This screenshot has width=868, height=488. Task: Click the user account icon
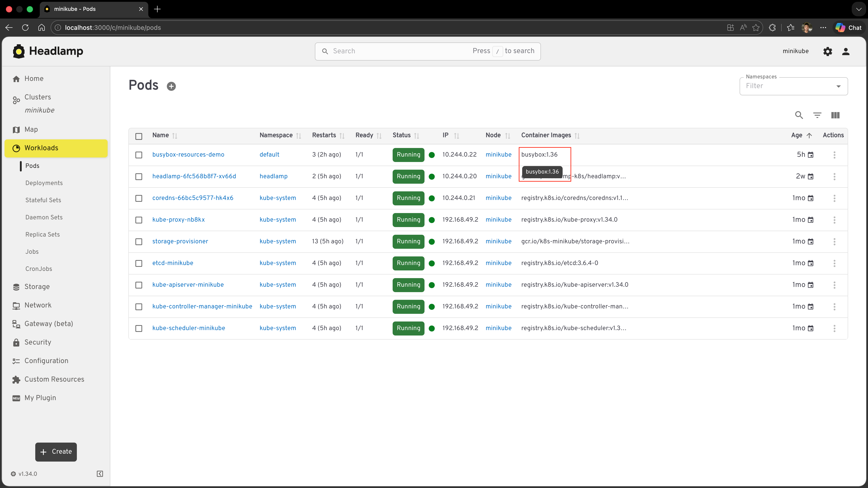coord(846,51)
